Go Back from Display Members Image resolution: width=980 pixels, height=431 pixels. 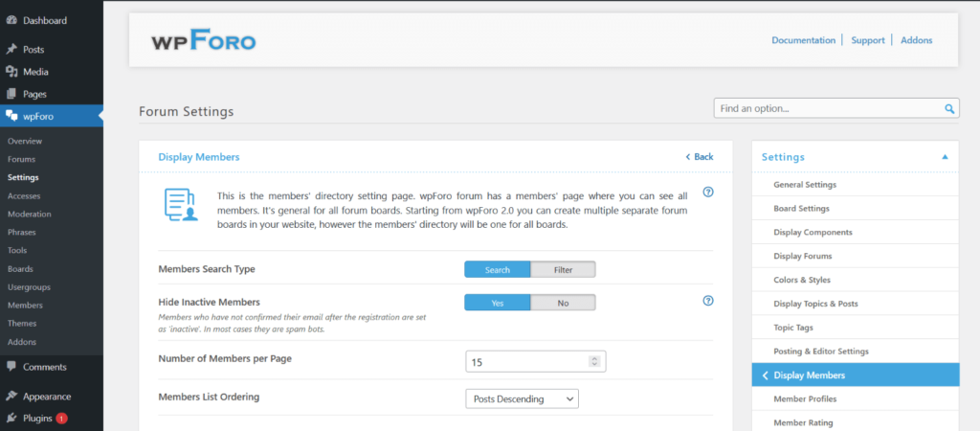click(700, 156)
